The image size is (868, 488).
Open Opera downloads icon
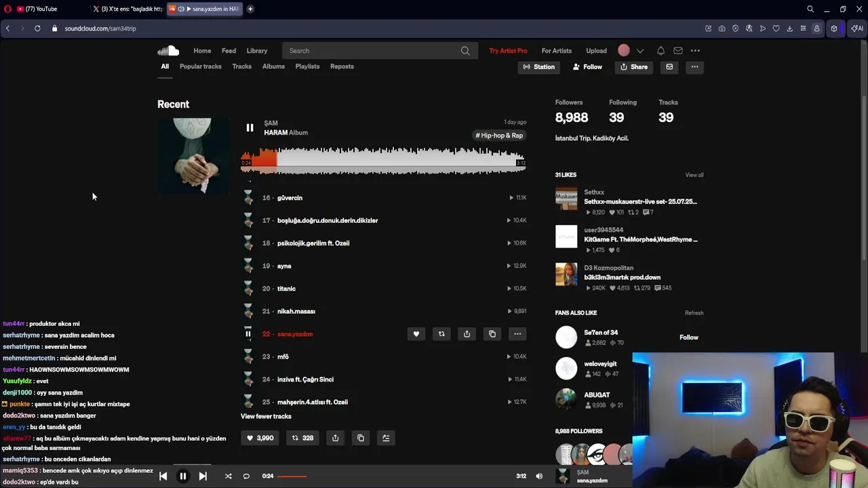(789, 28)
